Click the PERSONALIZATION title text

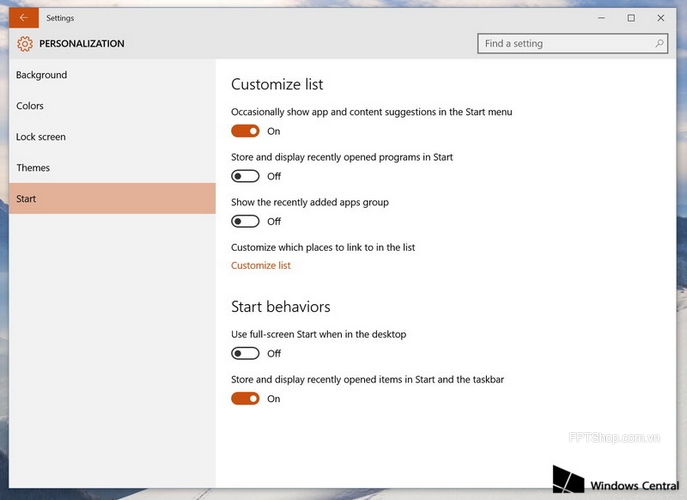82,43
